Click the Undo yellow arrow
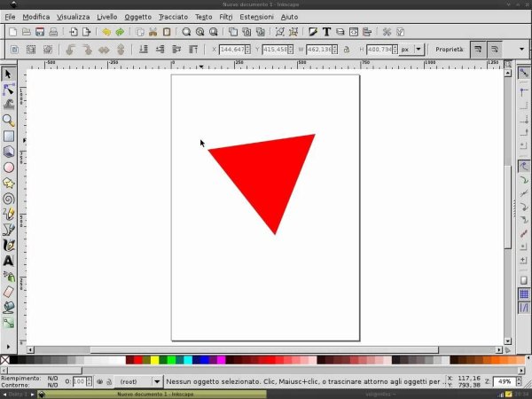Screen dimensions: 532x399 [x=106, y=32]
